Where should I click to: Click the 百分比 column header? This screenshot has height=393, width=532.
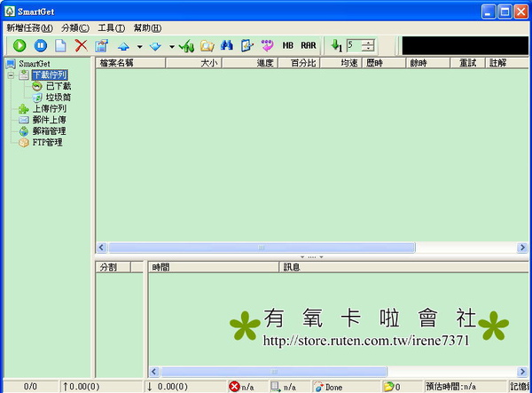[x=299, y=63]
